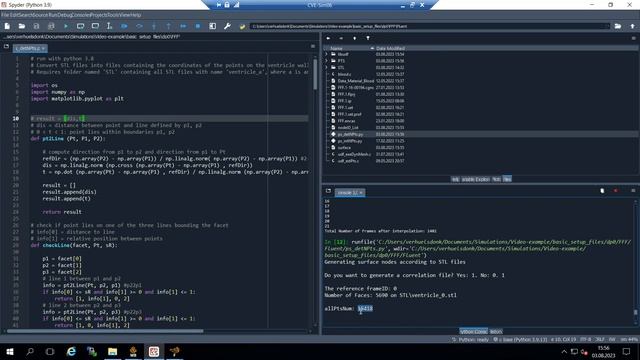This screenshot has height=360, width=640.
Task: Switch to the Plots pane tab
Action: coord(496,179)
